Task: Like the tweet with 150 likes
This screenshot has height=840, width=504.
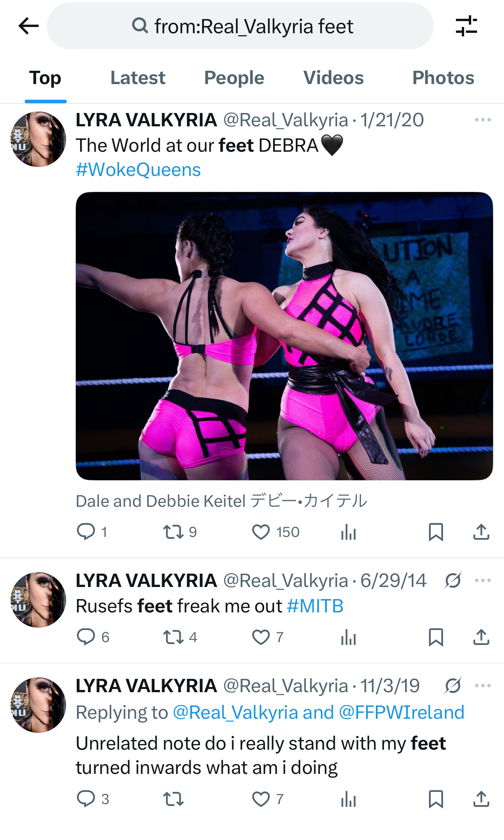Action: tap(276, 532)
